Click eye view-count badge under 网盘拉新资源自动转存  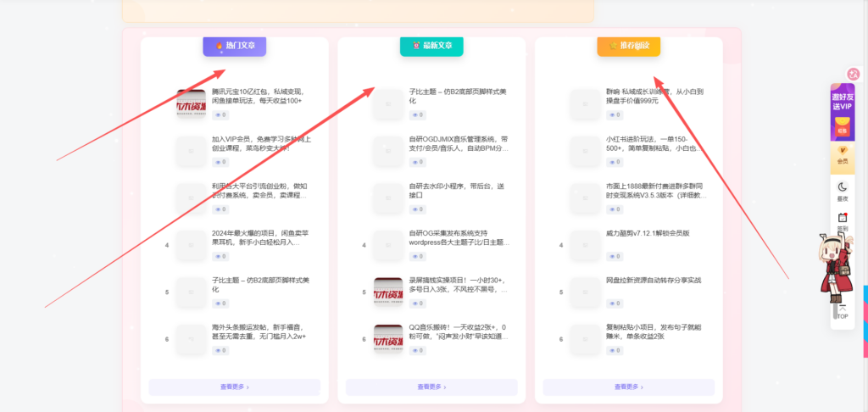615,303
